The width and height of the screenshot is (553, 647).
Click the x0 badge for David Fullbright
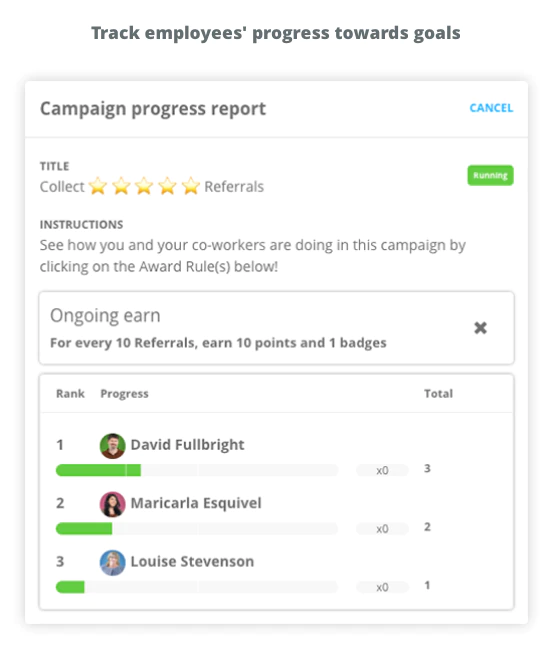coord(382,470)
